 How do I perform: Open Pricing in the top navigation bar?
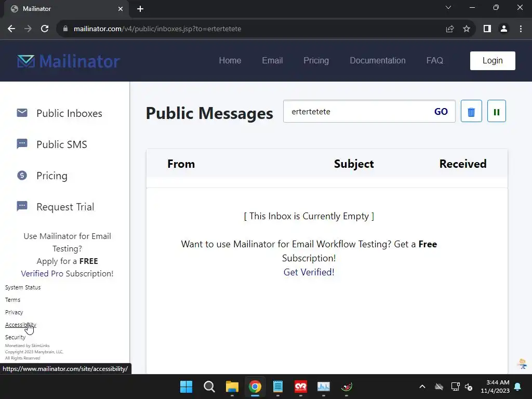(316, 60)
